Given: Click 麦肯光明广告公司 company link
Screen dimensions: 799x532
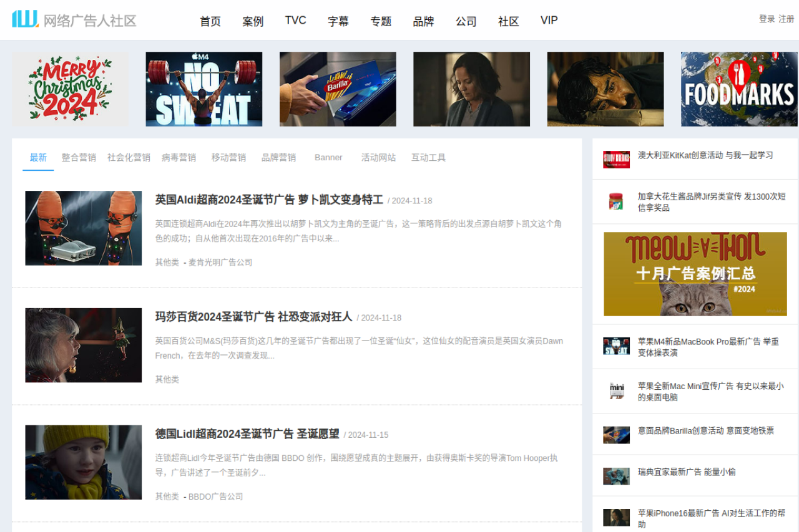Looking at the screenshot, I should (220, 263).
